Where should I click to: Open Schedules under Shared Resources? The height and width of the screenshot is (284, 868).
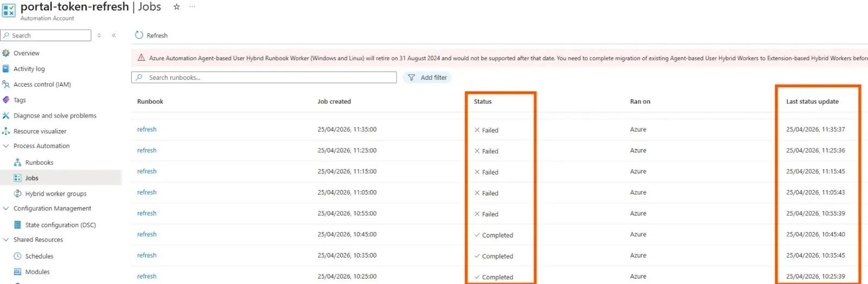pos(39,256)
